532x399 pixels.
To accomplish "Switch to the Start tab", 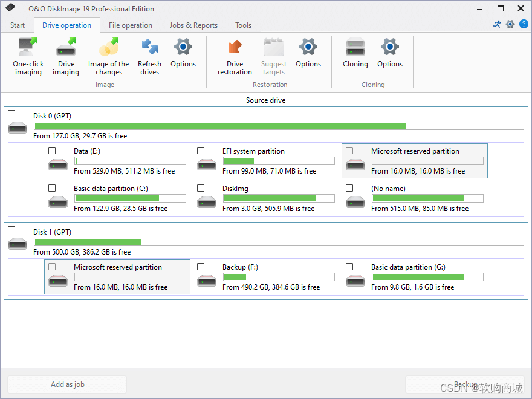I will tap(18, 25).
